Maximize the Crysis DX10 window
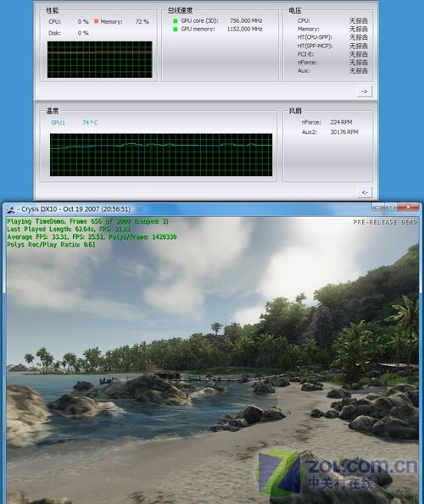Image resolution: width=424 pixels, height=504 pixels. click(x=391, y=207)
